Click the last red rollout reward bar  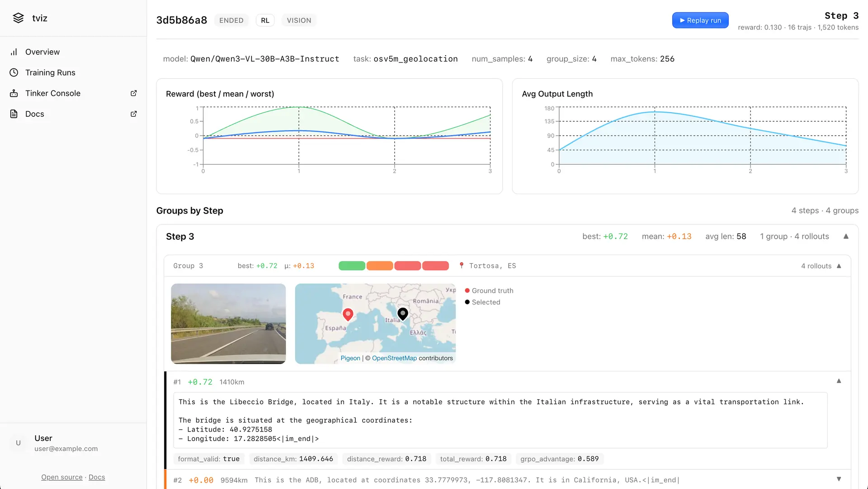(436, 266)
